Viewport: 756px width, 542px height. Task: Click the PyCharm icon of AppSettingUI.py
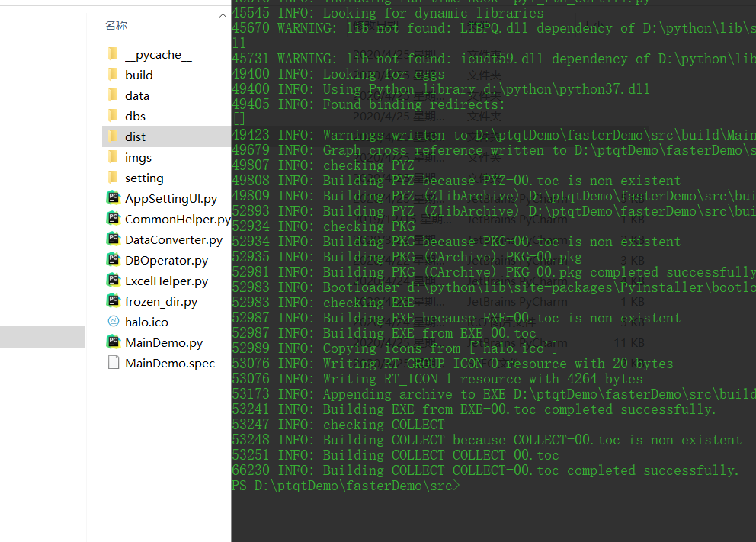pyautogui.click(x=114, y=197)
